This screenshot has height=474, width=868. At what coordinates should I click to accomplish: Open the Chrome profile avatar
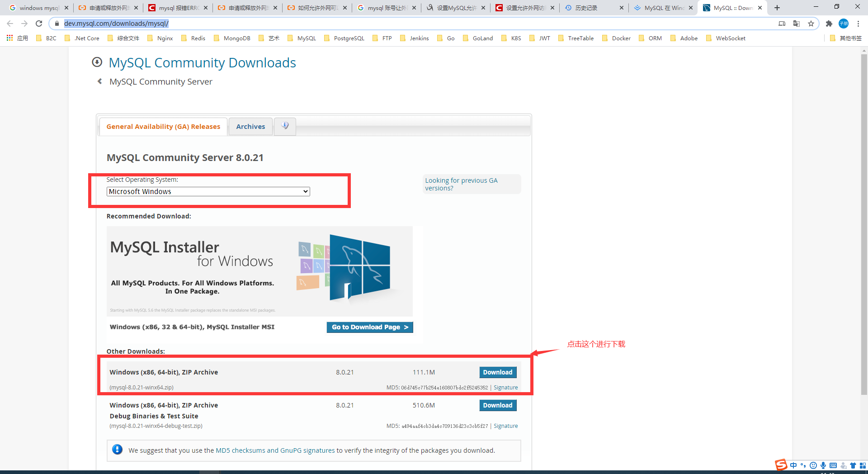844,24
